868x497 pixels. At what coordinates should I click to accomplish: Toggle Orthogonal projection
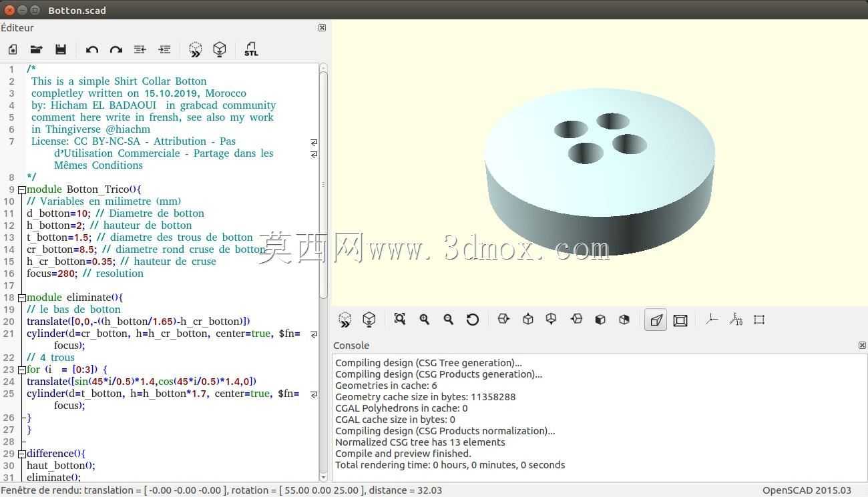680,320
